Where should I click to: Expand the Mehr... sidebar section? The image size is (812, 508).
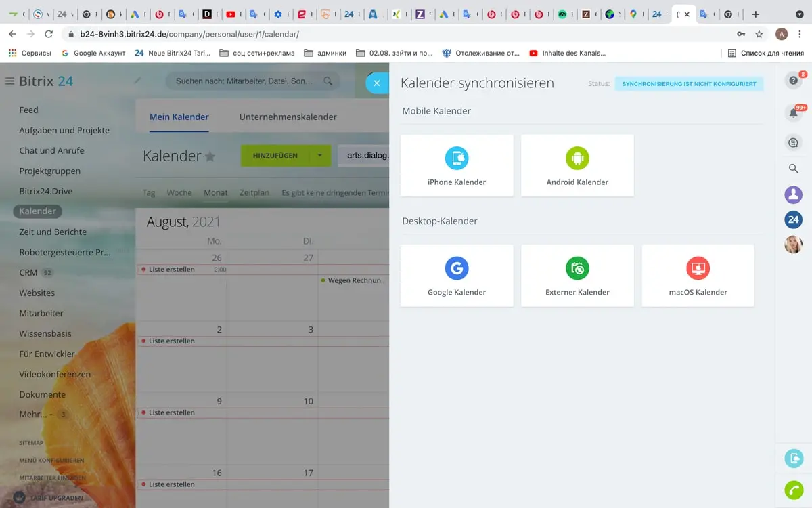(x=36, y=415)
